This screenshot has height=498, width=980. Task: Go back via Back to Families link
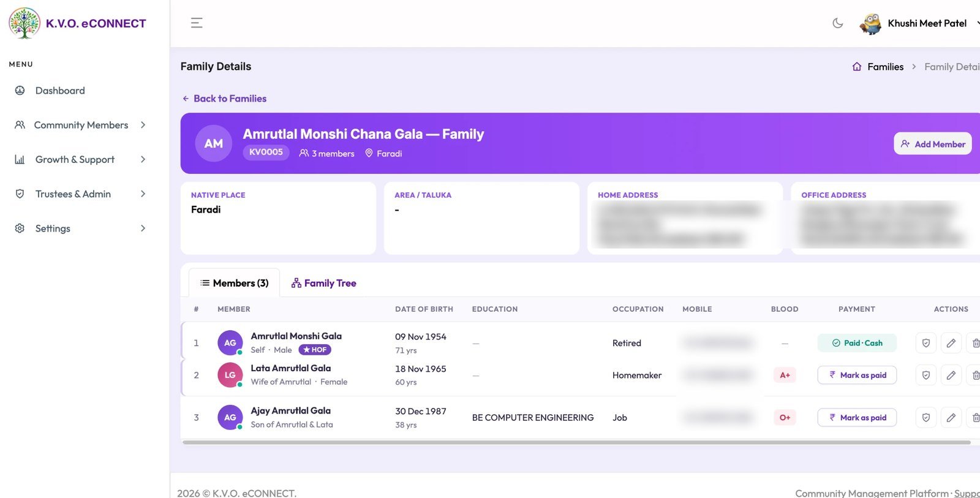coord(224,99)
